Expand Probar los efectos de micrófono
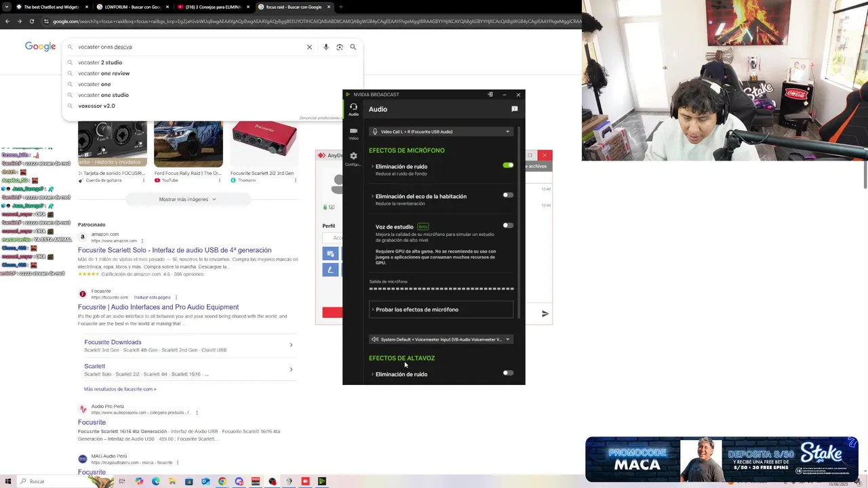The image size is (868, 488). (441, 310)
